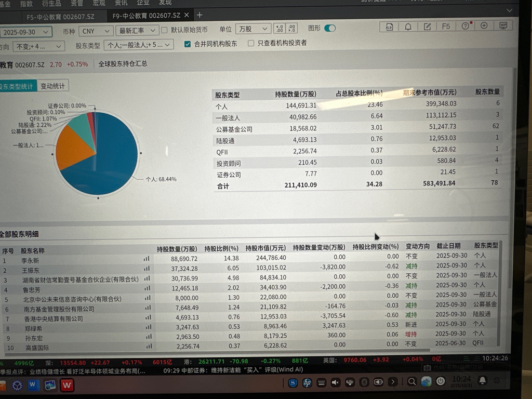Image resolution: width=532 pixels, height=399 pixels.
Task: Click the power button tray icon
Action: [x=441, y=381]
